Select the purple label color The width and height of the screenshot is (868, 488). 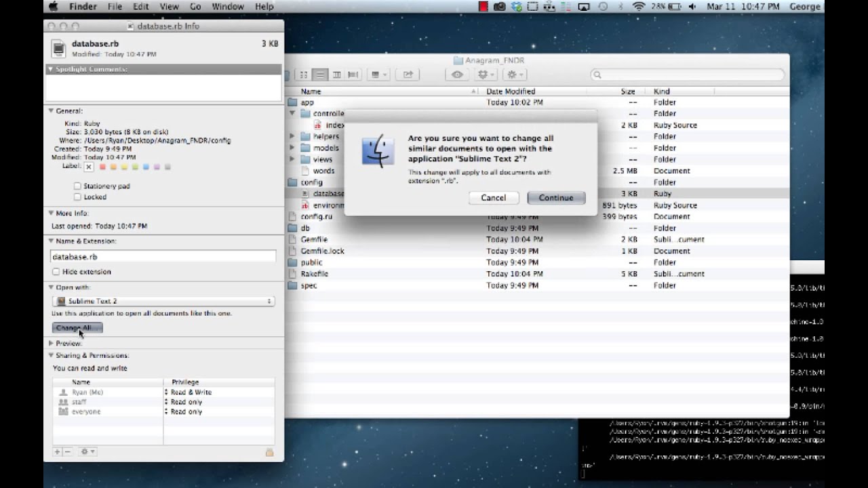tap(157, 167)
